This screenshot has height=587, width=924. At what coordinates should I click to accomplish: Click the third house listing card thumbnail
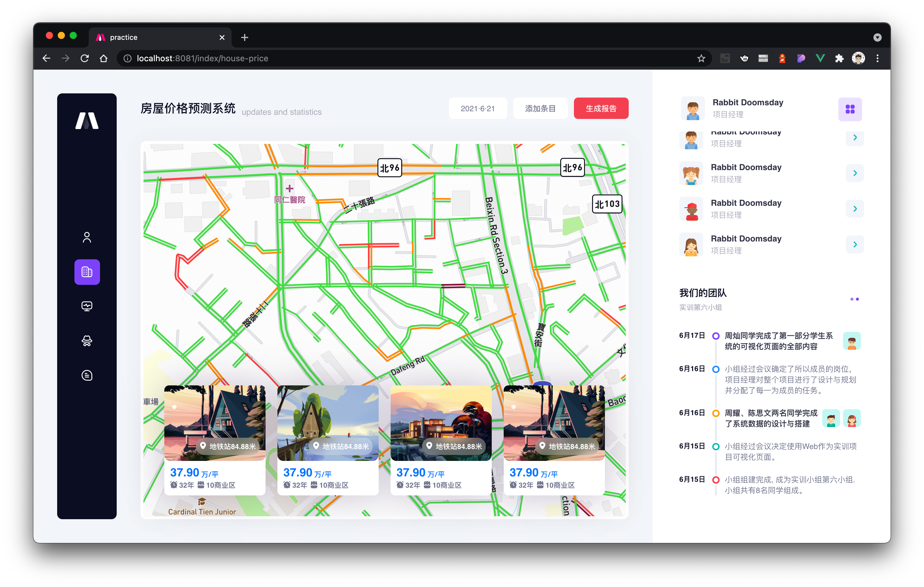pyautogui.click(x=441, y=423)
